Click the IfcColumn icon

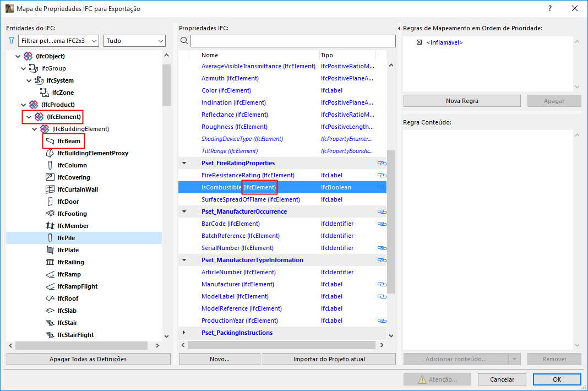pos(50,165)
